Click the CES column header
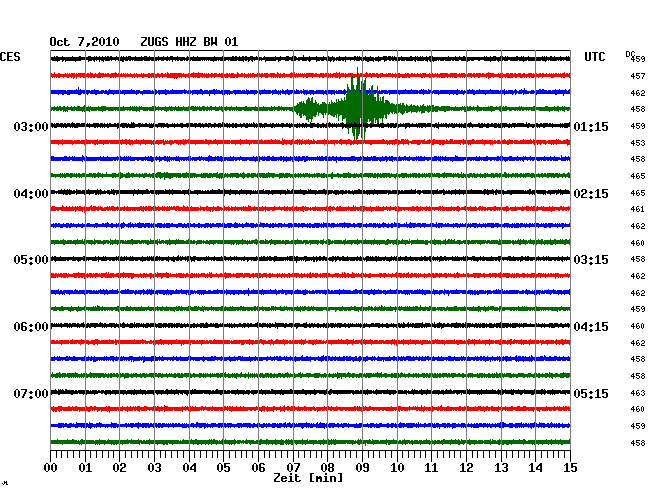 10,57
